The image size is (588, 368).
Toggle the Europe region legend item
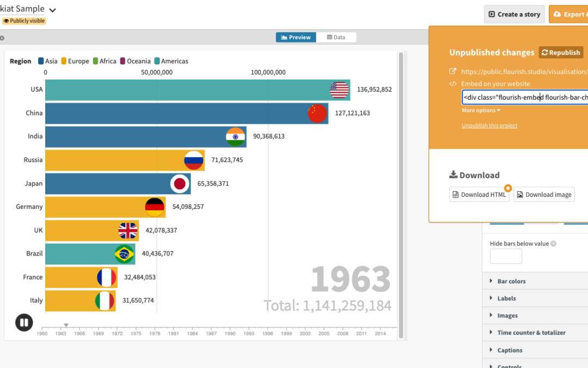tap(75, 61)
